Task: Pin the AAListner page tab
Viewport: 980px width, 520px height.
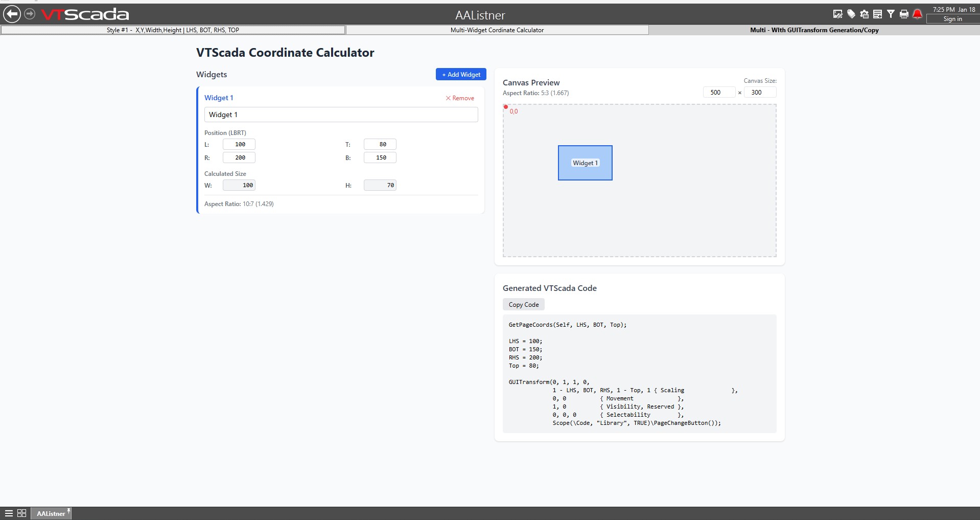Action: [x=68, y=510]
